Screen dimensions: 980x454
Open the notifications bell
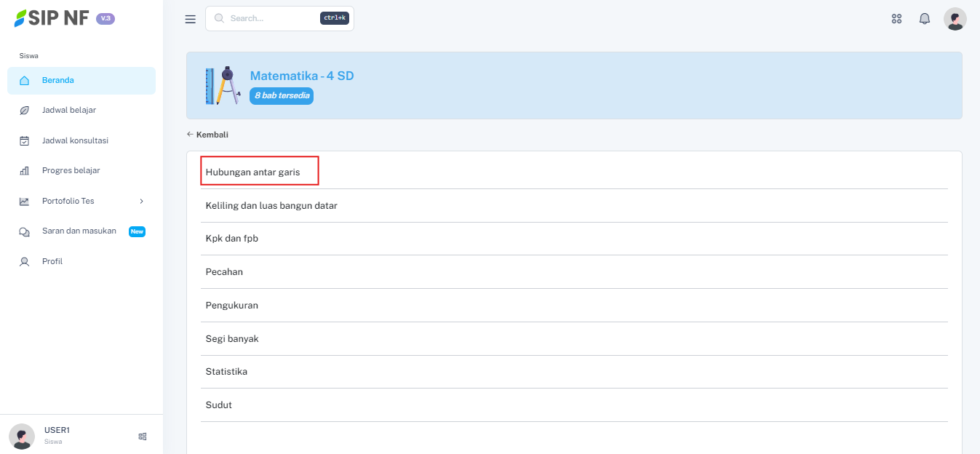coord(925,19)
